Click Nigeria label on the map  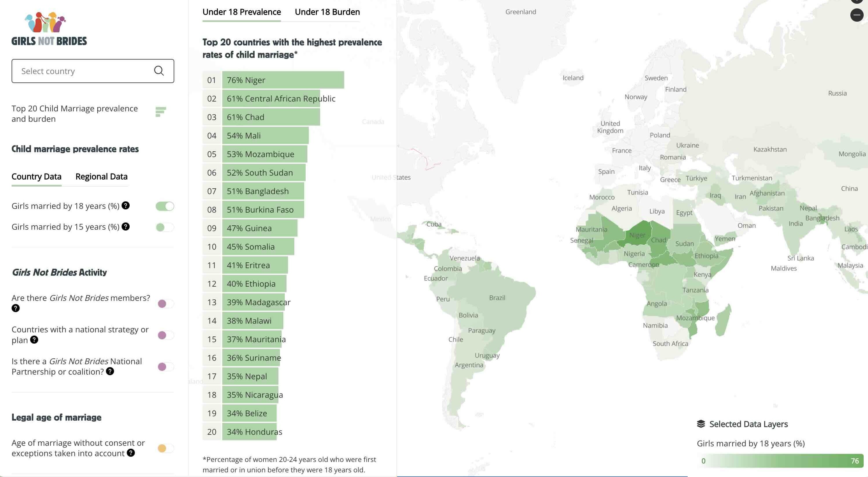(x=634, y=254)
